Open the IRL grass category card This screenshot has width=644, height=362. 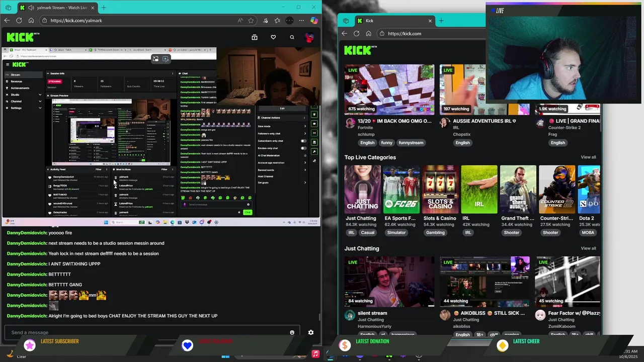(x=479, y=190)
